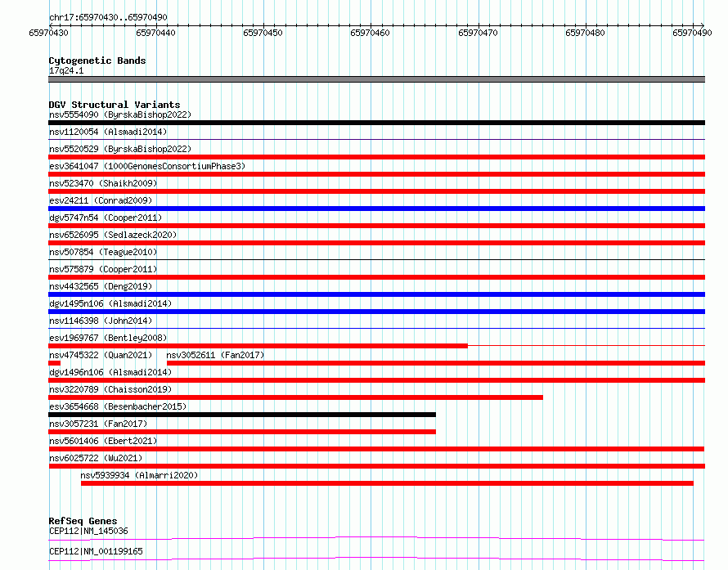Select nsv507854 (Teague2010) label

tap(103, 252)
